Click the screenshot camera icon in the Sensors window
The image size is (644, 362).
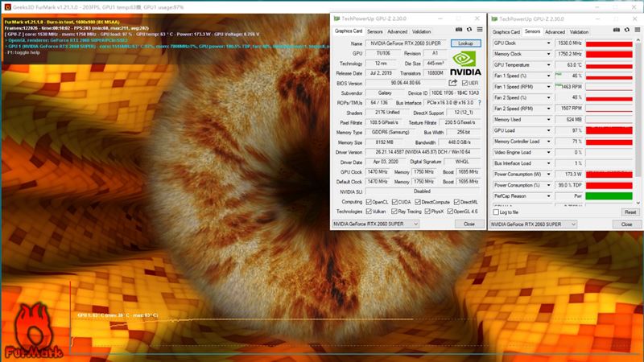[617, 30]
